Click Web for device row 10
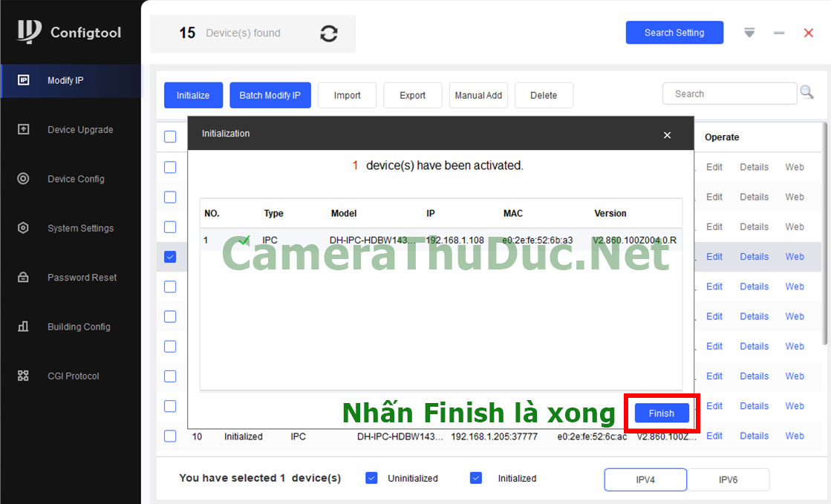 (x=795, y=436)
